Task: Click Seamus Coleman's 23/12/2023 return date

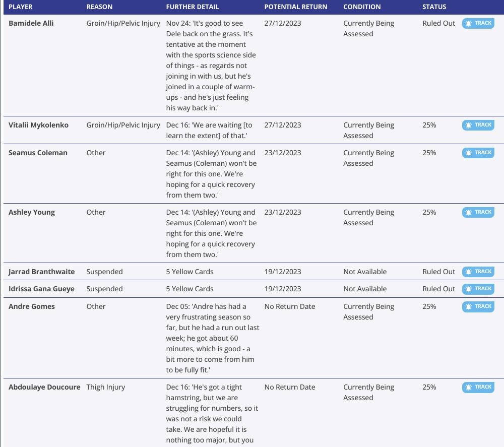Action: [x=283, y=153]
